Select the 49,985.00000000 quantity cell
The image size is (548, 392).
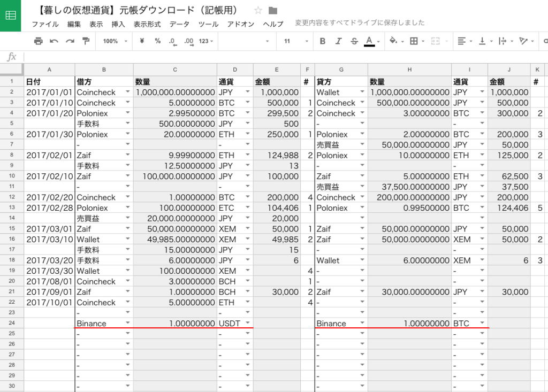pos(175,240)
